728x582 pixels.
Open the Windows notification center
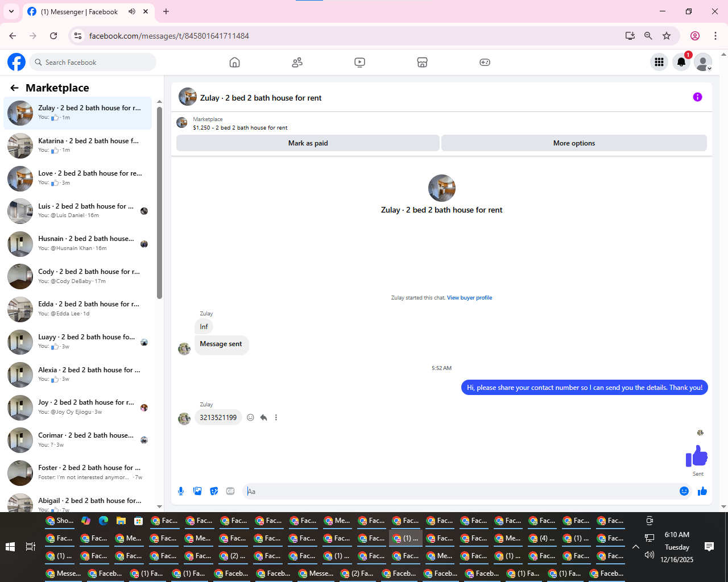pos(709,547)
